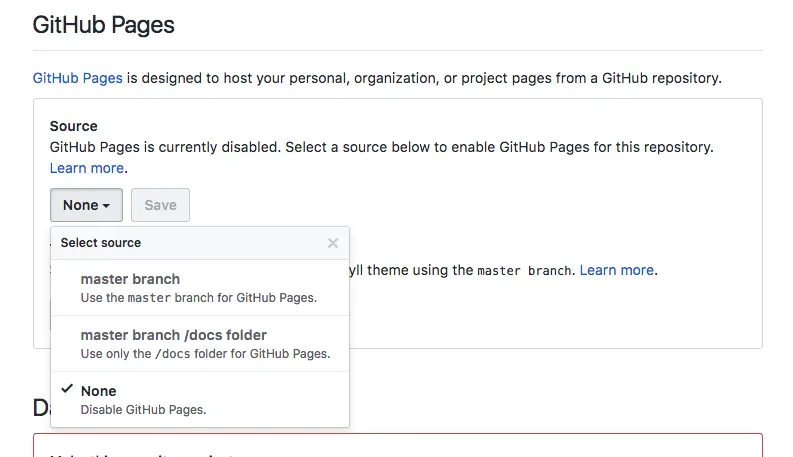
Task: Click the Select source popup title
Action: pos(101,243)
